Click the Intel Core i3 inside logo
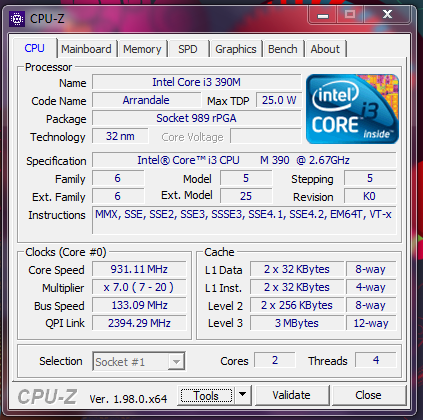 352,109
